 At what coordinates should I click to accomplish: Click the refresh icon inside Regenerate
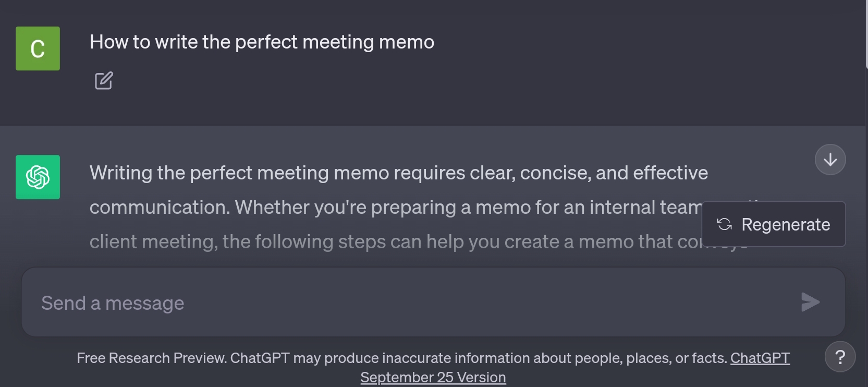coord(724,224)
